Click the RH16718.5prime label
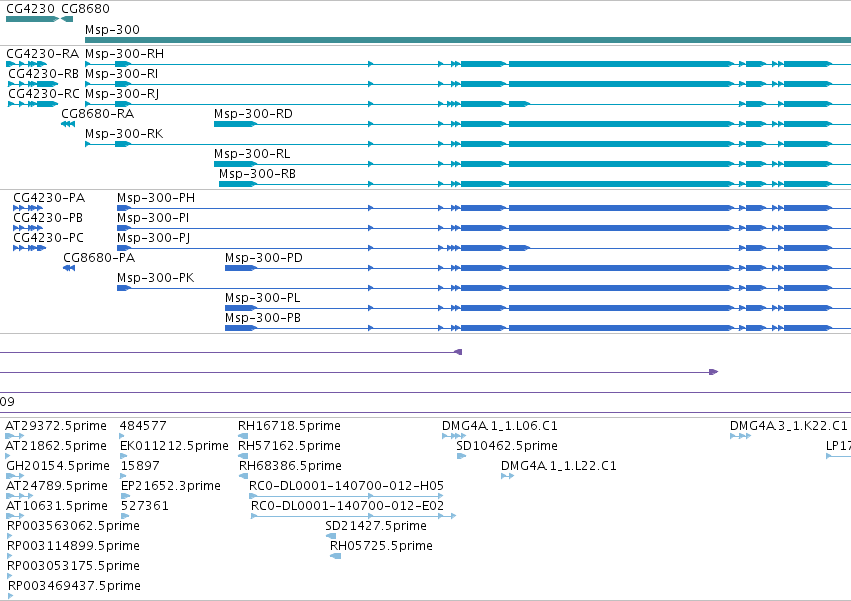This screenshot has height=601, width=851. tap(289, 426)
